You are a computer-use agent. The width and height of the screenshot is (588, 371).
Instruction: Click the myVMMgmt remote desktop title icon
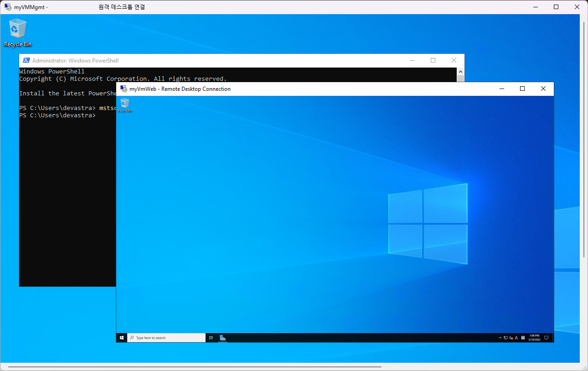[8, 7]
